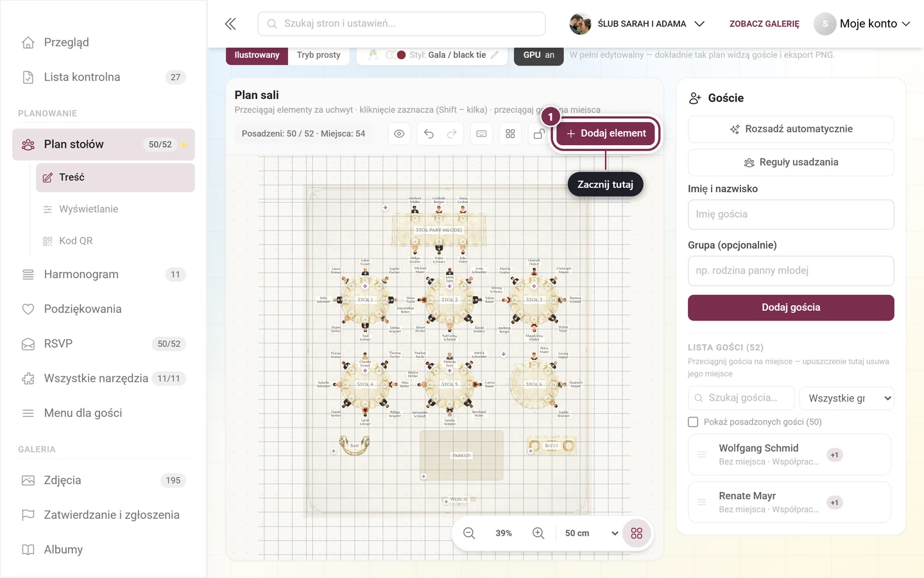Toggle the Gala / black tie style swatch

pos(396,55)
